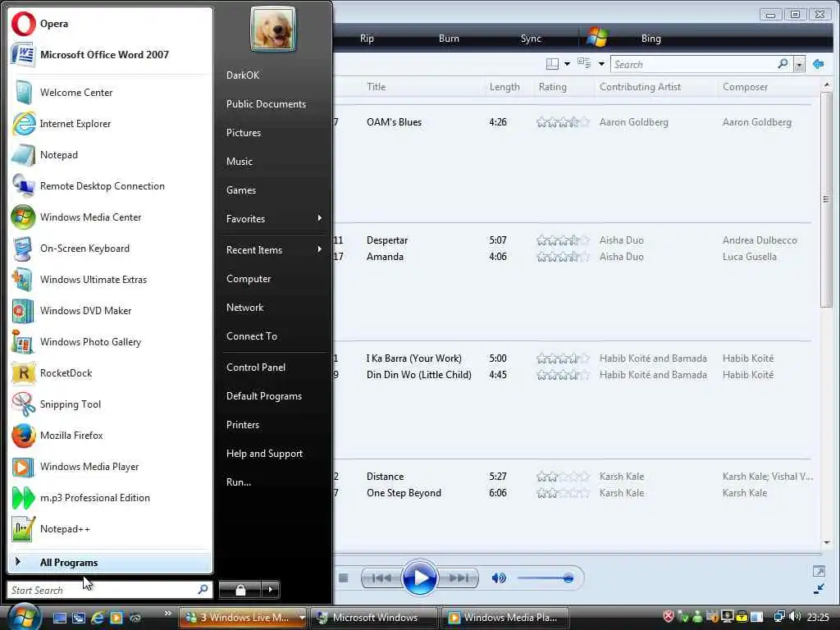Image resolution: width=840 pixels, height=630 pixels.
Task: Click the Start Search field
Action: tap(109, 590)
